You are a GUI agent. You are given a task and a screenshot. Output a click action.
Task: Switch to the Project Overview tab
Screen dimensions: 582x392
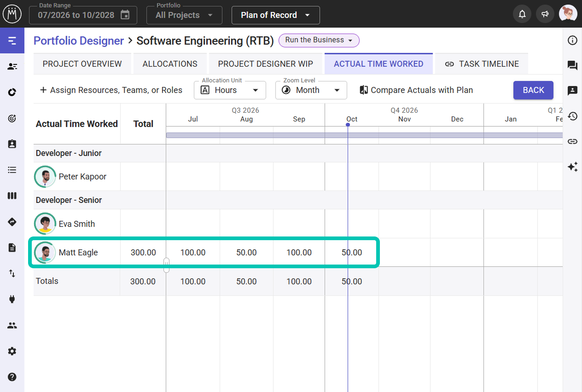(x=82, y=64)
